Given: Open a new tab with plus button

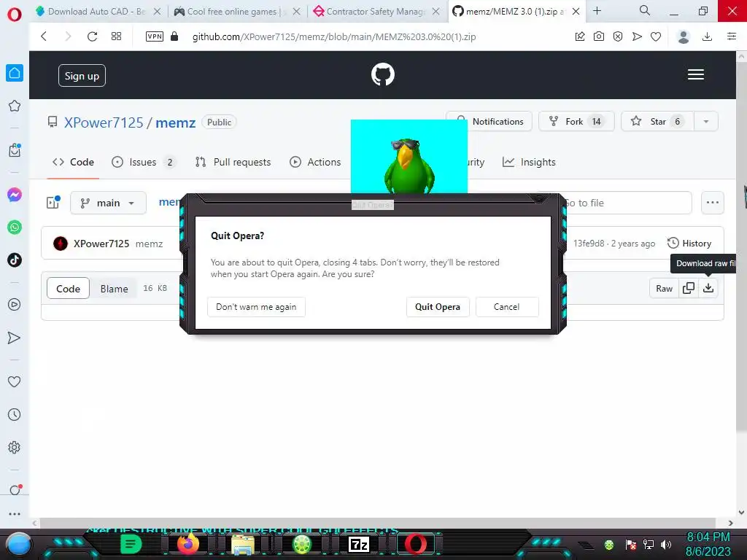Looking at the screenshot, I should 597,10.
